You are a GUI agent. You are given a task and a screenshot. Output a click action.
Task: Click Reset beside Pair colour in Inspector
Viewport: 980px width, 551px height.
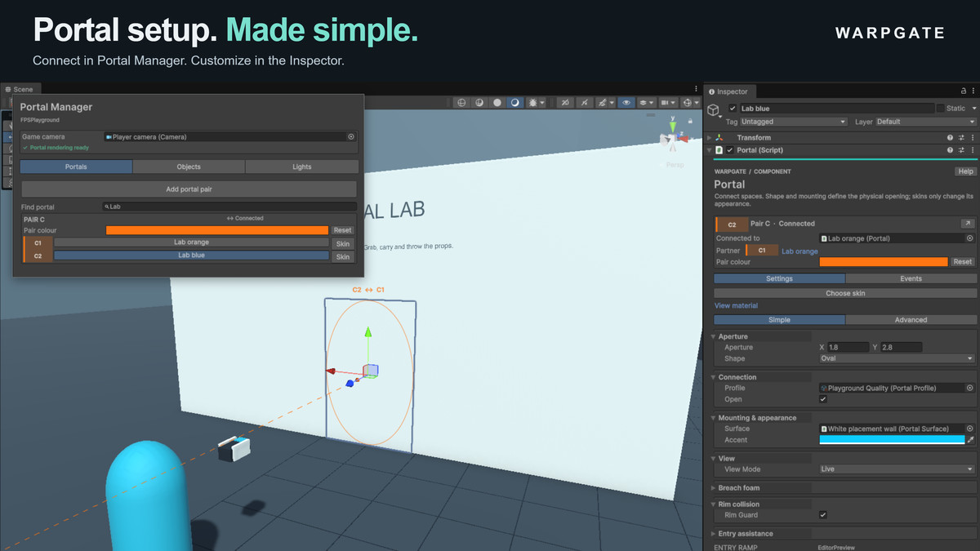(963, 262)
